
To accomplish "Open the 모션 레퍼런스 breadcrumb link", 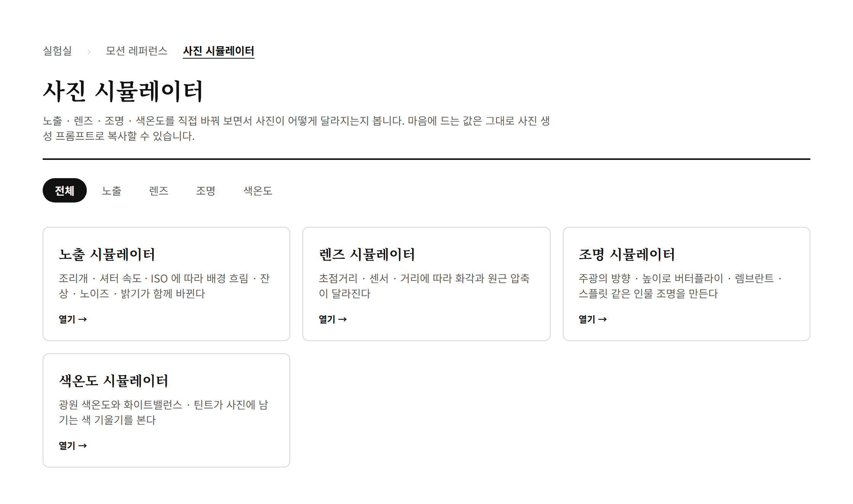I will pos(136,51).
